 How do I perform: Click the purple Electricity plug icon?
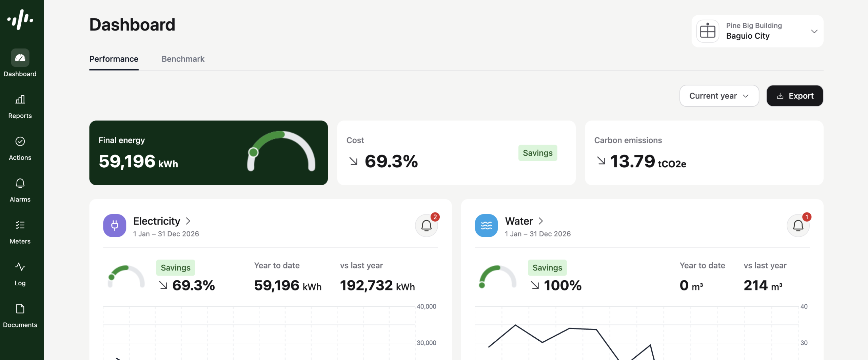115,225
